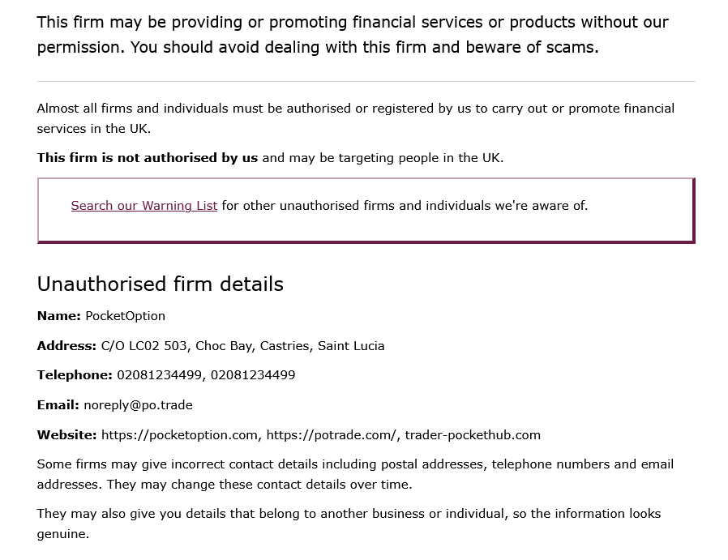Click the email noreply@po.trade
This screenshot has width=728, height=560.
(138, 405)
